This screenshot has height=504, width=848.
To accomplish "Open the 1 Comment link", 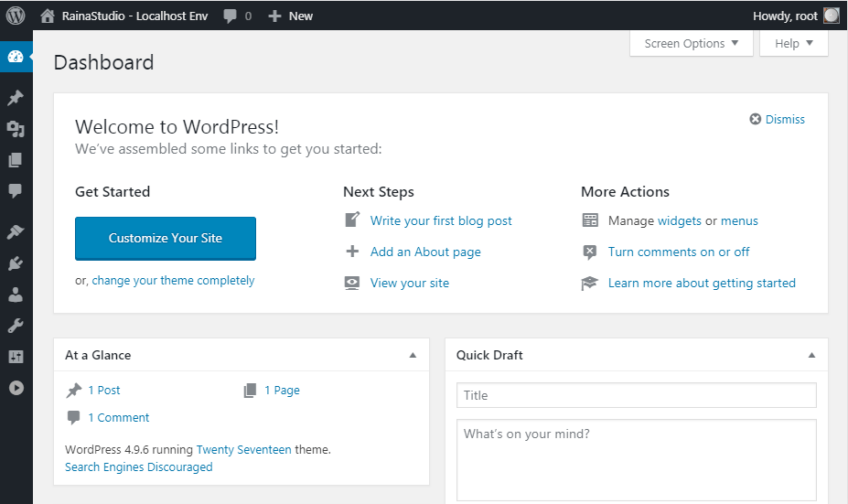I will pyautogui.click(x=118, y=417).
